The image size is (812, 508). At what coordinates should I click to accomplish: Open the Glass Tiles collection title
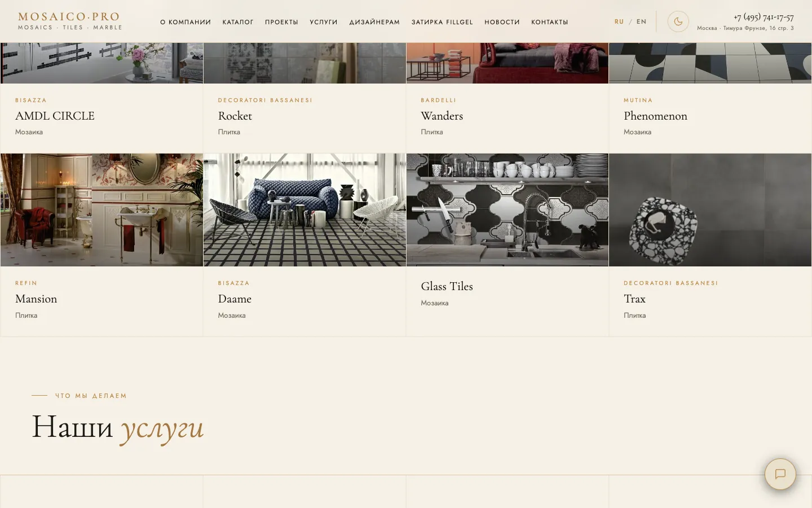click(447, 286)
